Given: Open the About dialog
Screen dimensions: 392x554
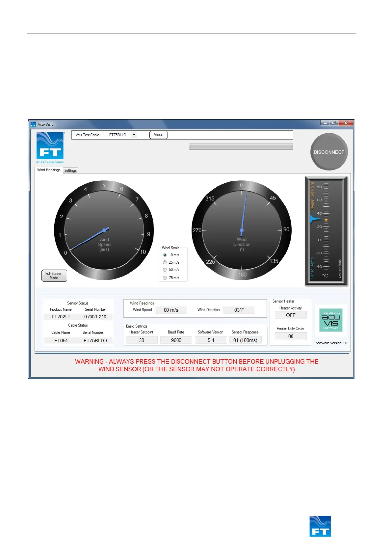Looking at the screenshot, I should (159, 135).
